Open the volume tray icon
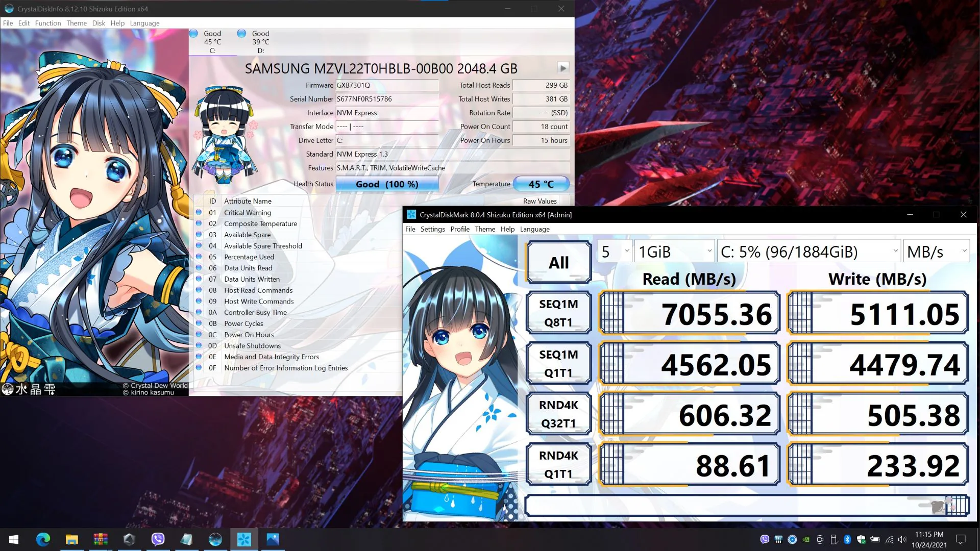Image resolution: width=980 pixels, height=551 pixels. point(902,539)
